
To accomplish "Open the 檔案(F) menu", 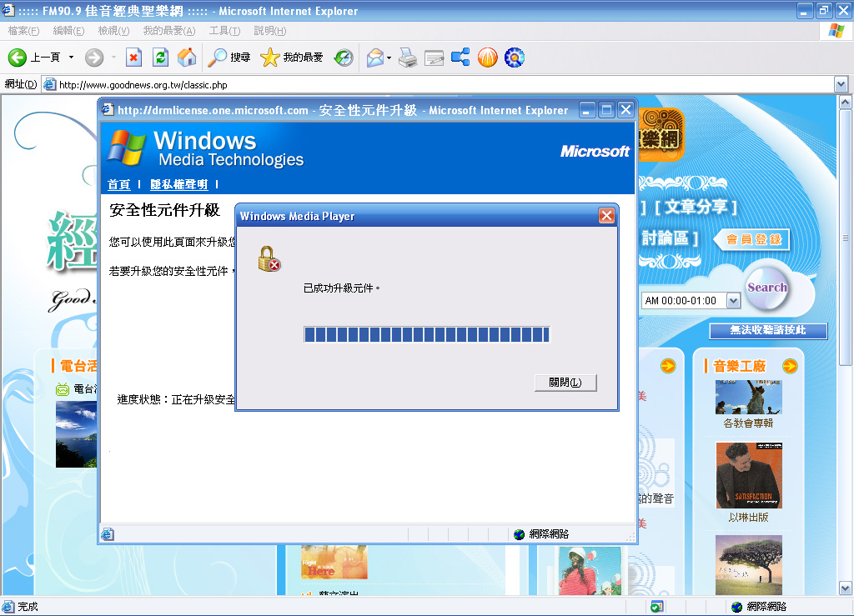I will pyautogui.click(x=23, y=31).
